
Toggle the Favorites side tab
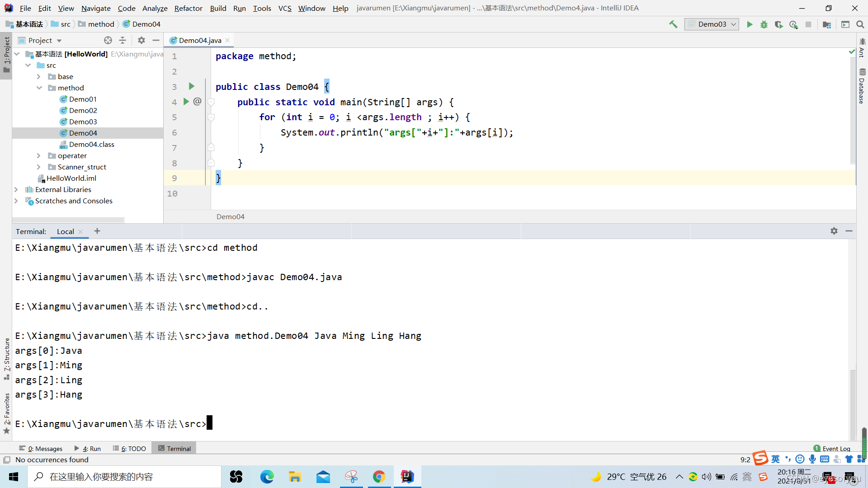(6, 413)
